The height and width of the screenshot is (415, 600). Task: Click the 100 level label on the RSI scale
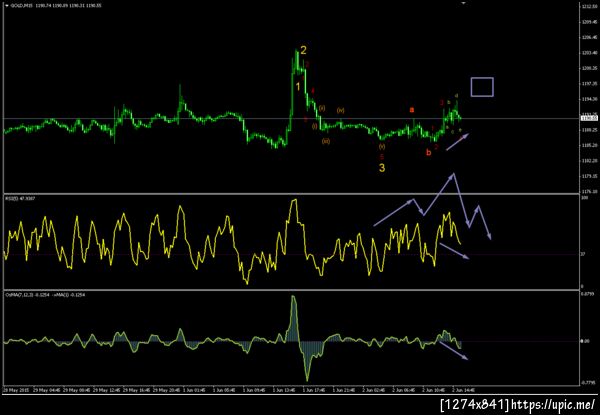[x=584, y=198]
